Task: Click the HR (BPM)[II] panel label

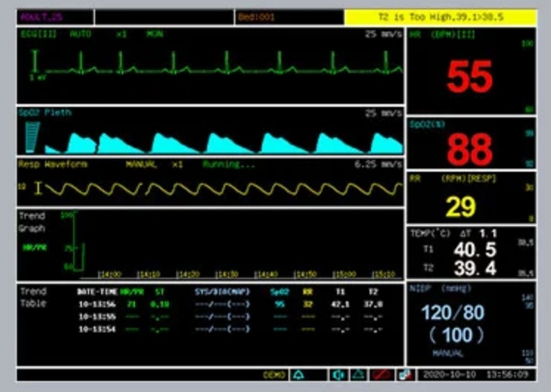Action: [x=443, y=35]
